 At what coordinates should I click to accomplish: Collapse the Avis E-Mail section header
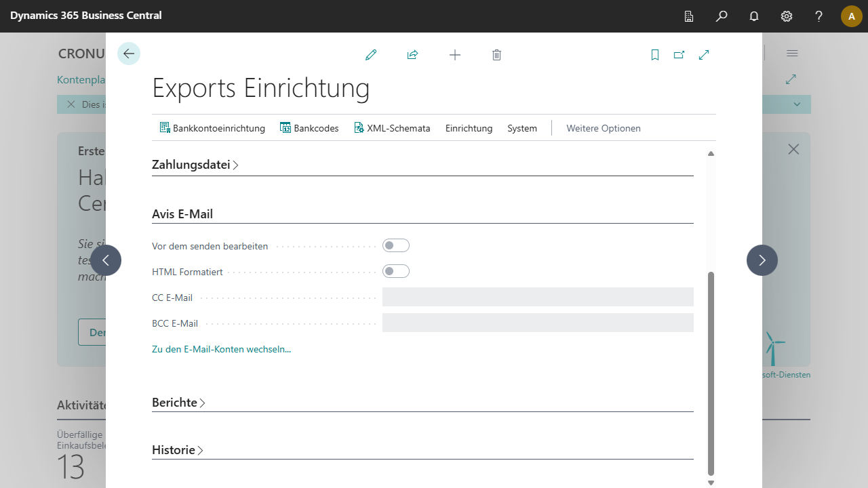point(182,214)
